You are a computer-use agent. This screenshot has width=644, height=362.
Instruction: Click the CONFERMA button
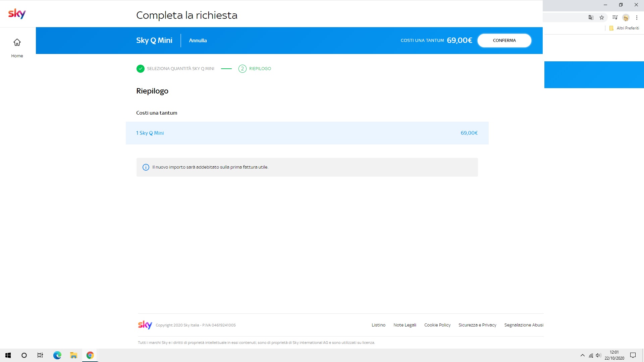tap(504, 41)
